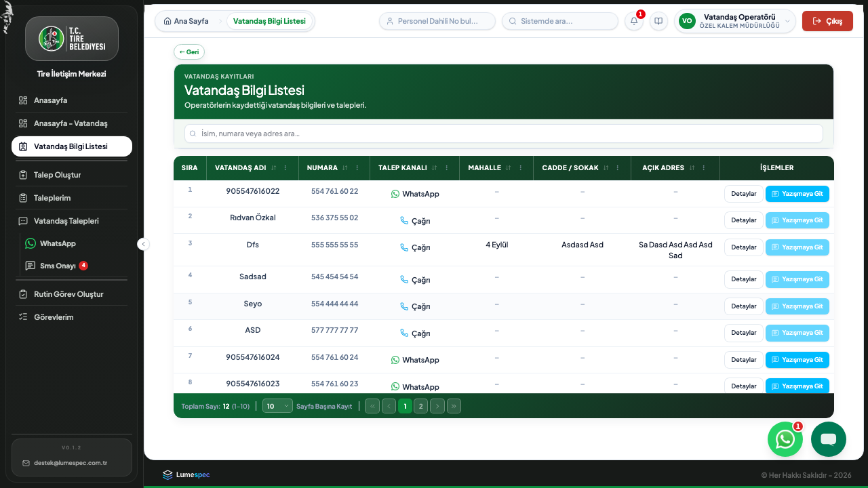Select Talep Oluştur in sidebar
This screenshot has height=488, width=868.
72,175
